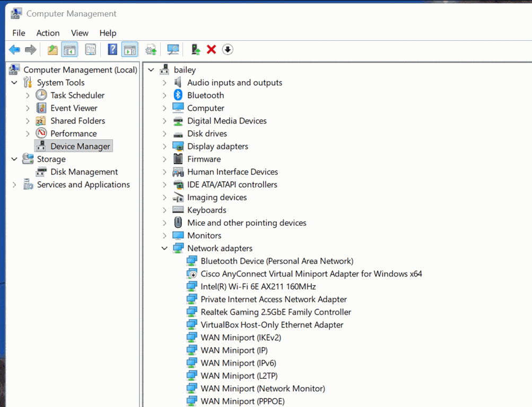Select the Computer category label
This screenshot has width=532, height=407.
[206, 108]
